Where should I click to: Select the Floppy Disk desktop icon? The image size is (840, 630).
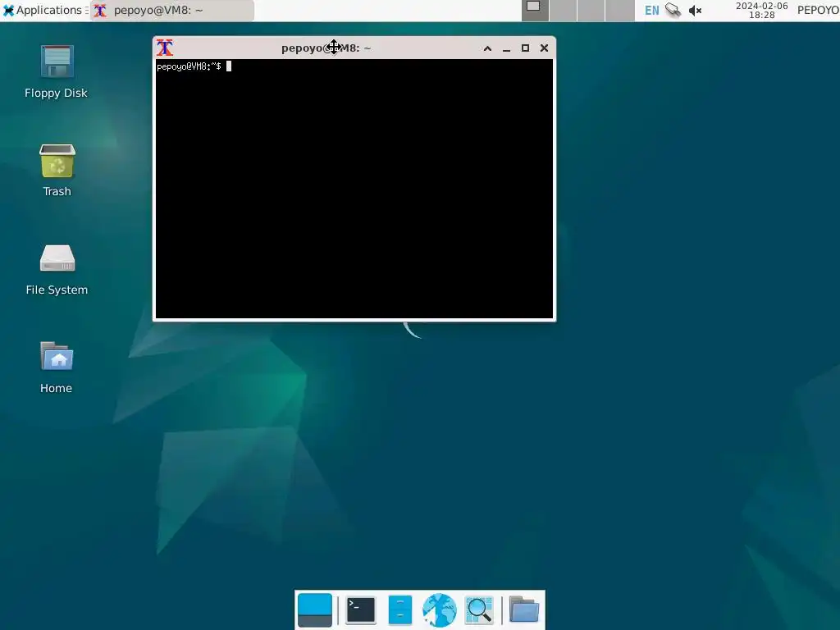(x=57, y=72)
